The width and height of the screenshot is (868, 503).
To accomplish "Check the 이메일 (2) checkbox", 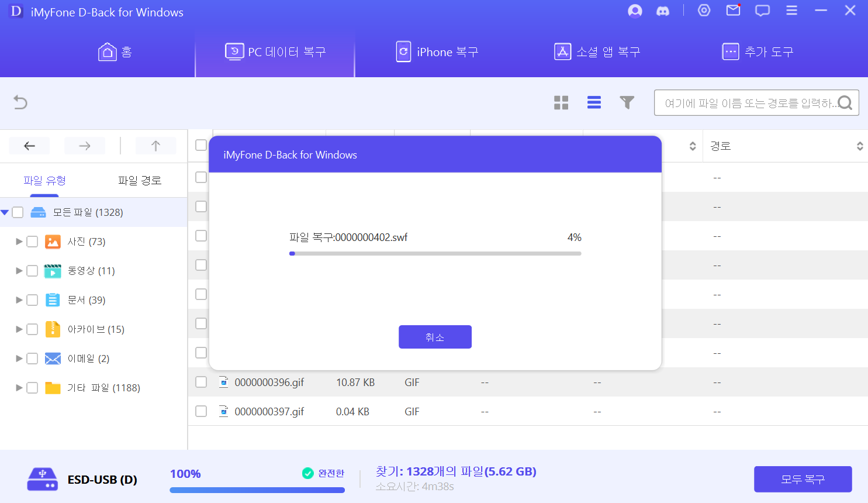I will coord(32,359).
